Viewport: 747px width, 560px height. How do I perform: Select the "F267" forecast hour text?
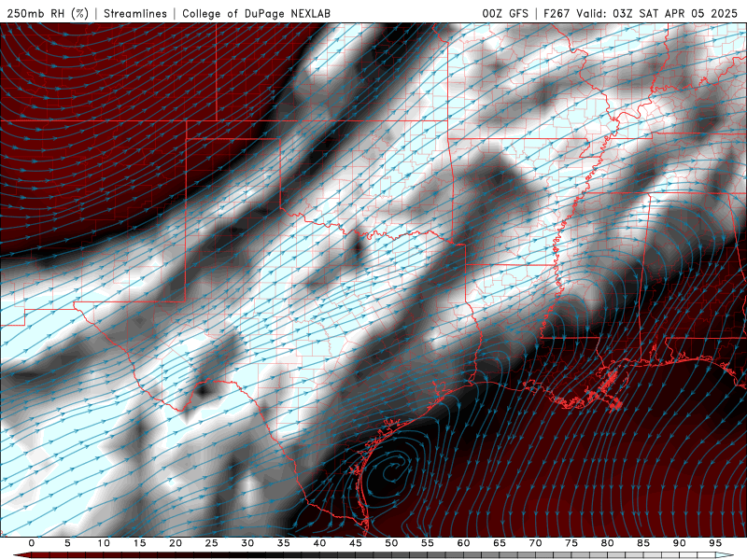[x=557, y=13]
